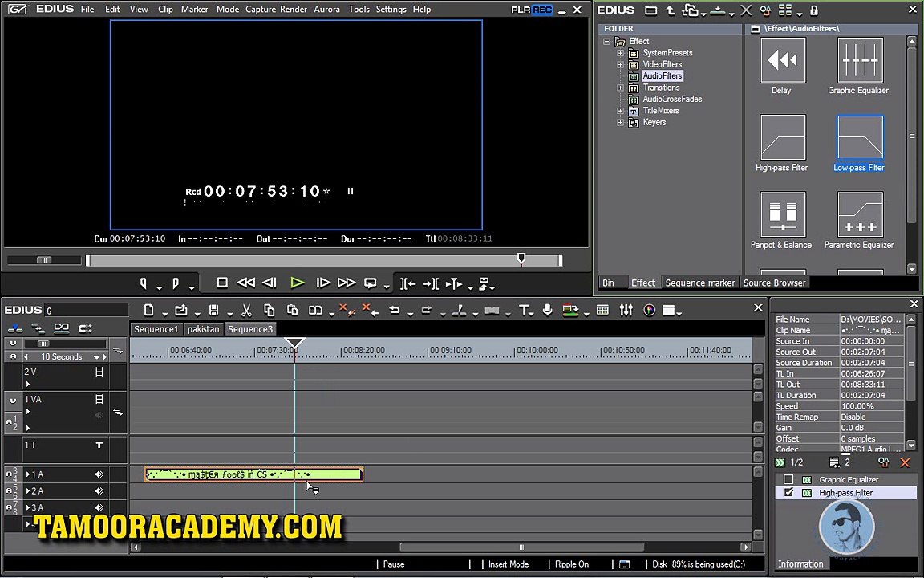Toggle the 2 V track video mute icon
The height and width of the screenshot is (578, 924).
click(x=99, y=372)
